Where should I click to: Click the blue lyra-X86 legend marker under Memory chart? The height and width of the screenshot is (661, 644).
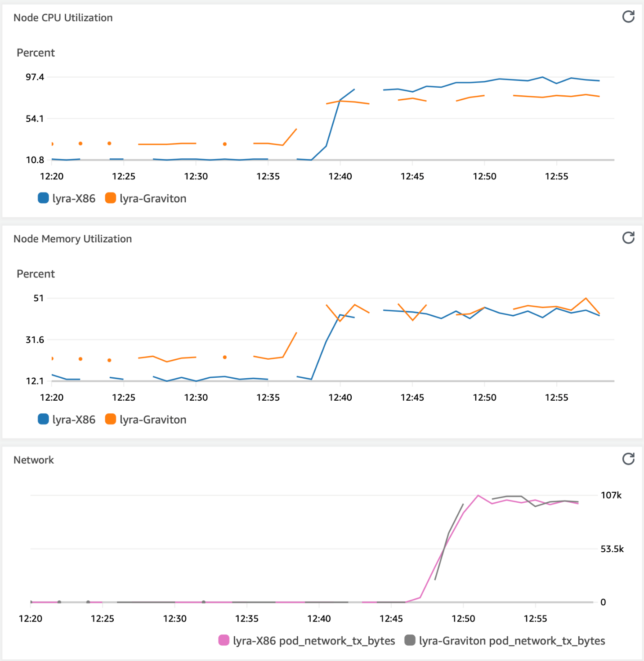43,419
